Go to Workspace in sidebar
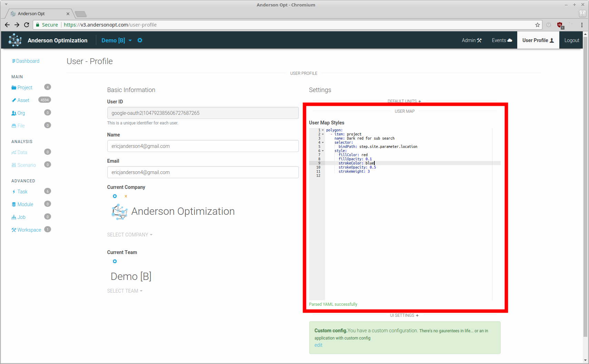 (29, 230)
